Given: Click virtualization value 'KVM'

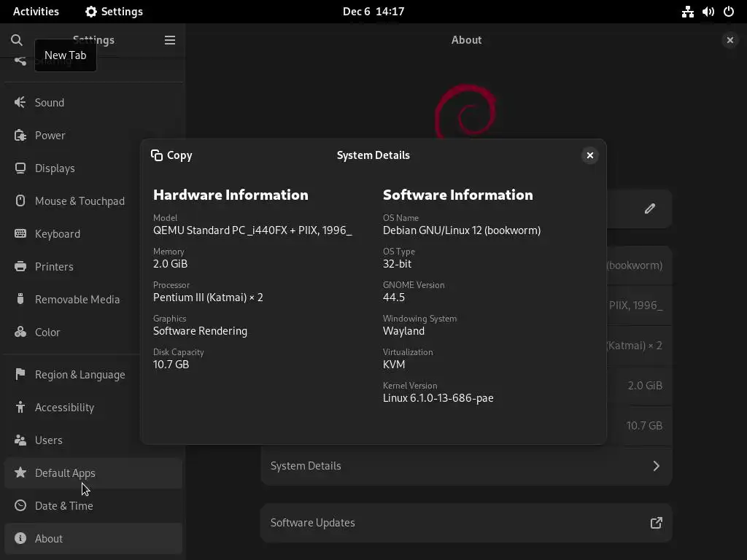Looking at the screenshot, I should tap(394, 365).
